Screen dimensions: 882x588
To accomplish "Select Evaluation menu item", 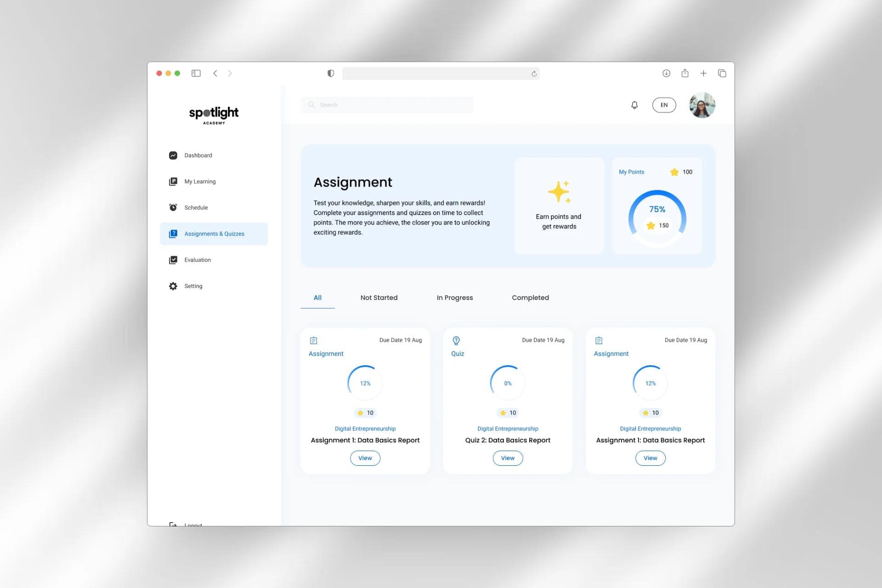I will click(214, 260).
